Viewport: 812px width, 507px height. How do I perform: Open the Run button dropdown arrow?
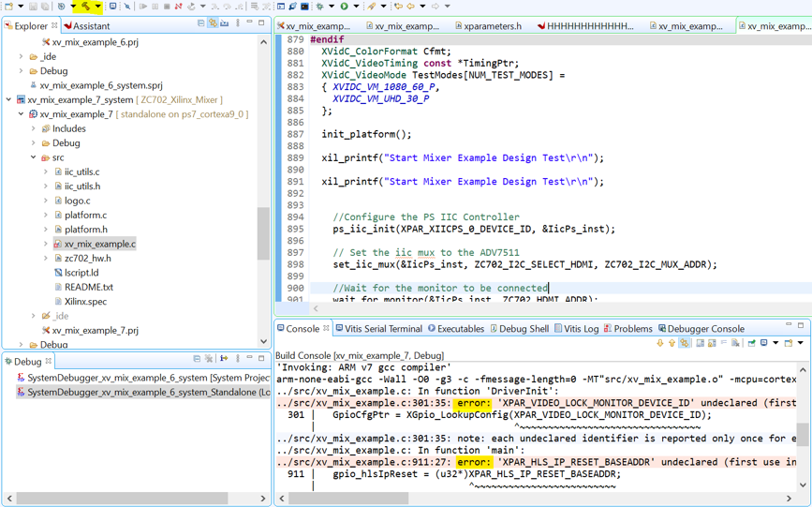pyautogui.click(x=356, y=7)
